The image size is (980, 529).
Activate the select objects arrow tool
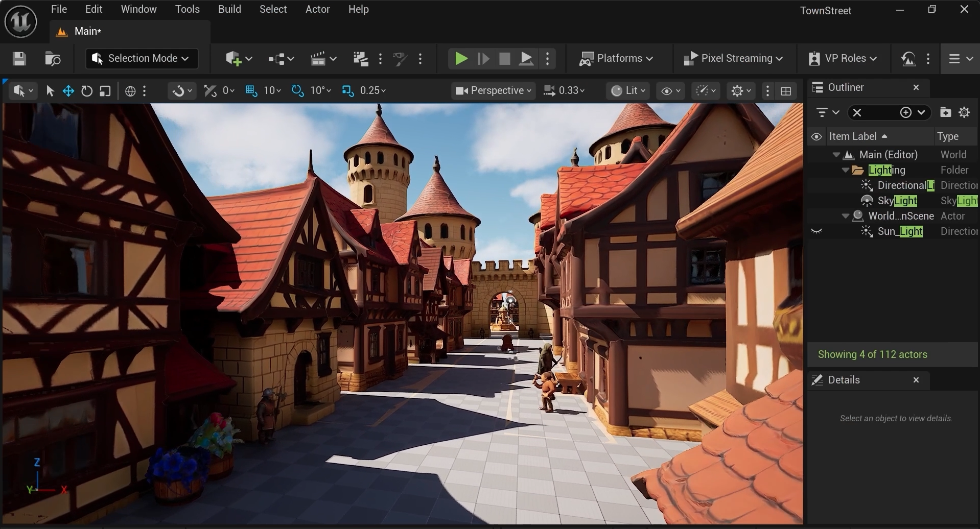[x=50, y=91]
